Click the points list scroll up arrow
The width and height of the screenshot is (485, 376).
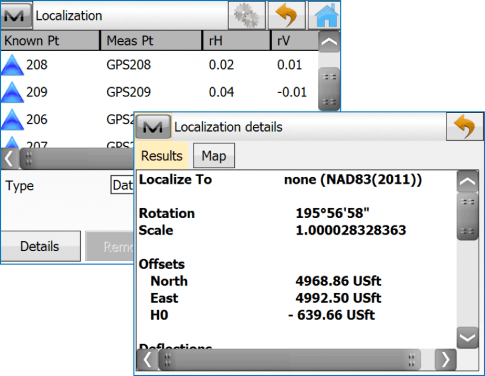(x=329, y=42)
